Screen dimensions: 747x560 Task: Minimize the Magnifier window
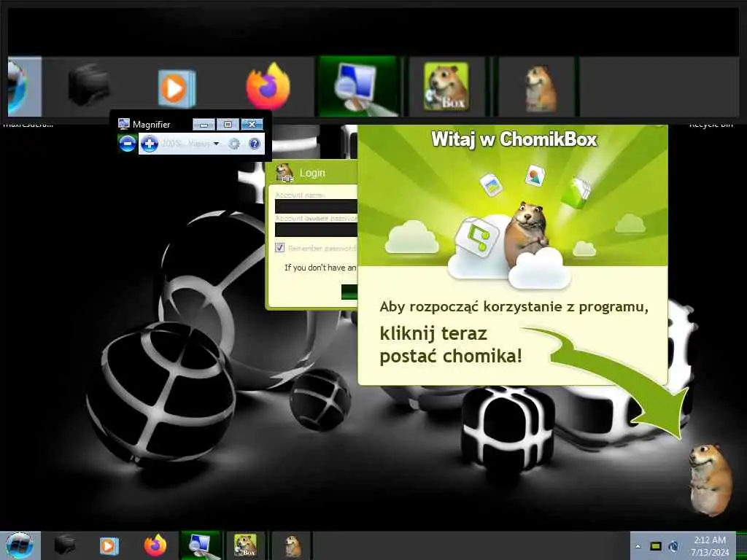(204, 124)
